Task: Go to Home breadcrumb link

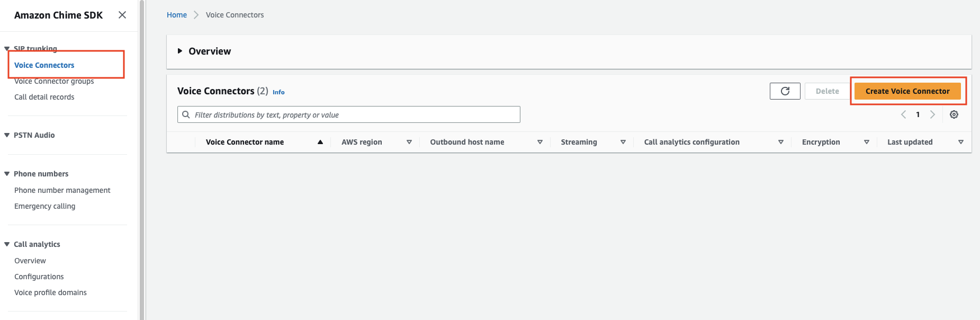Action: tap(177, 15)
